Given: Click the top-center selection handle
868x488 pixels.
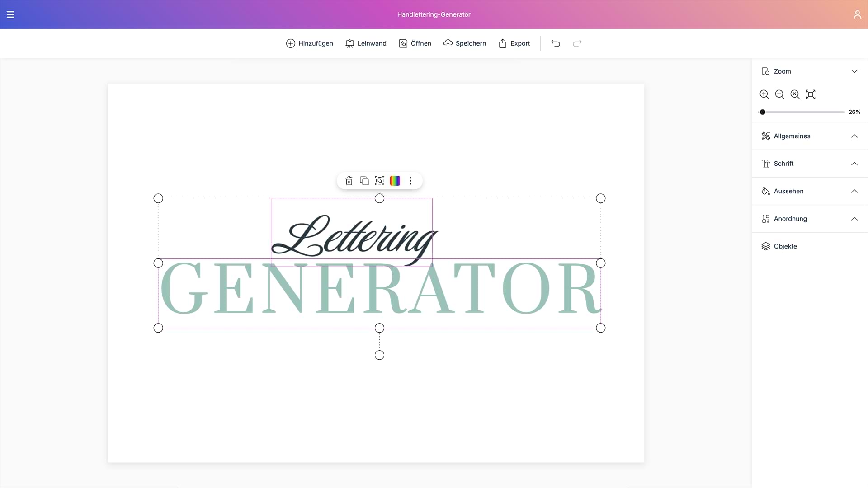Looking at the screenshot, I should click(x=380, y=198).
